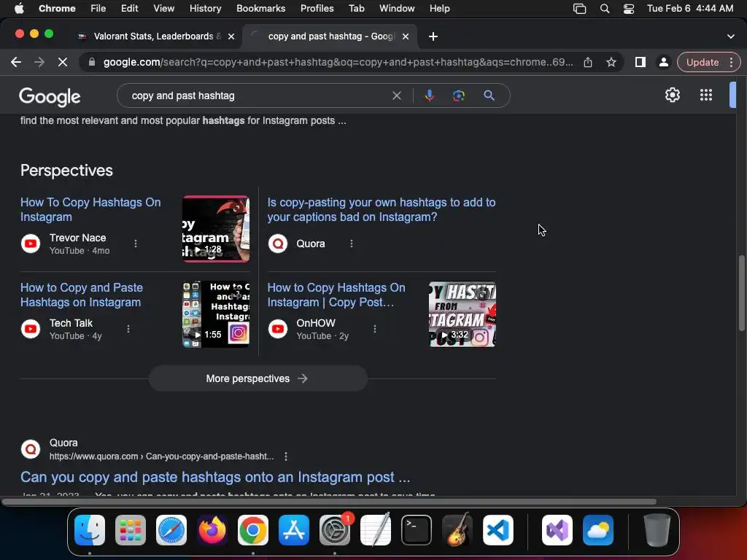Open Google quick settings gear
Screen dimensions: 747x560
[x=672, y=95]
